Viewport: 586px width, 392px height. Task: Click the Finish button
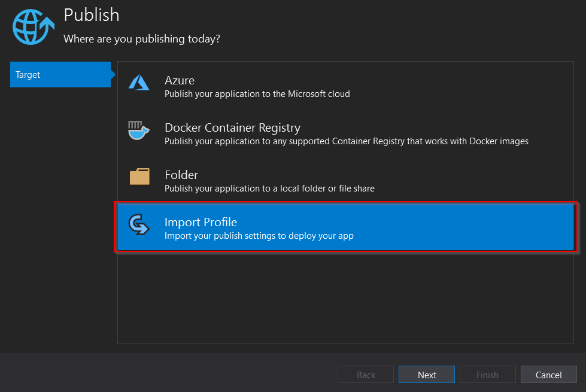(x=488, y=375)
